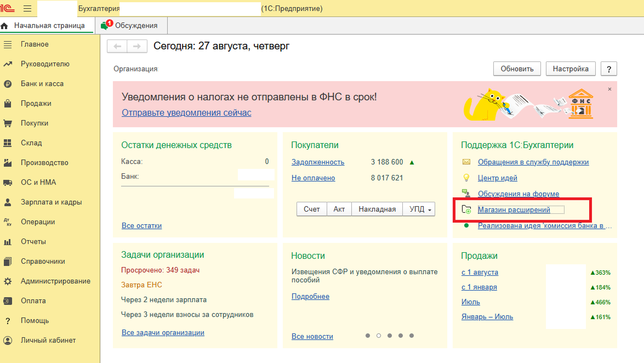Open the news Подробнее link

(311, 297)
